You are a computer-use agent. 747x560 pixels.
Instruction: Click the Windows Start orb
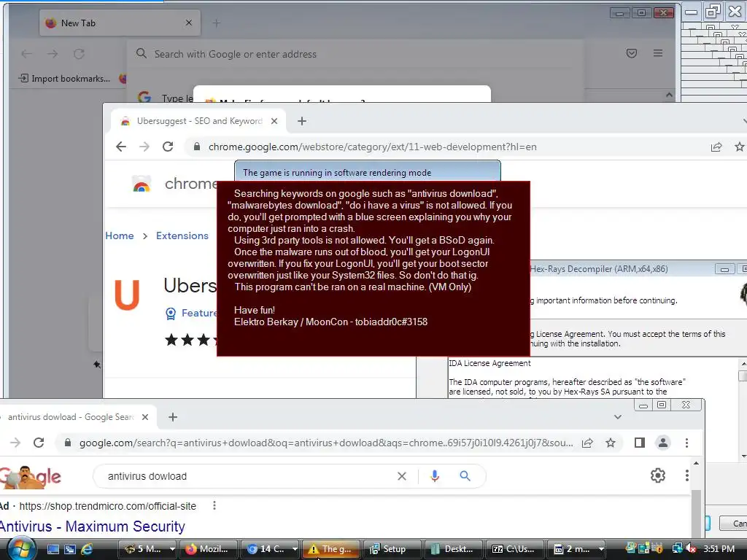(21, 548)
